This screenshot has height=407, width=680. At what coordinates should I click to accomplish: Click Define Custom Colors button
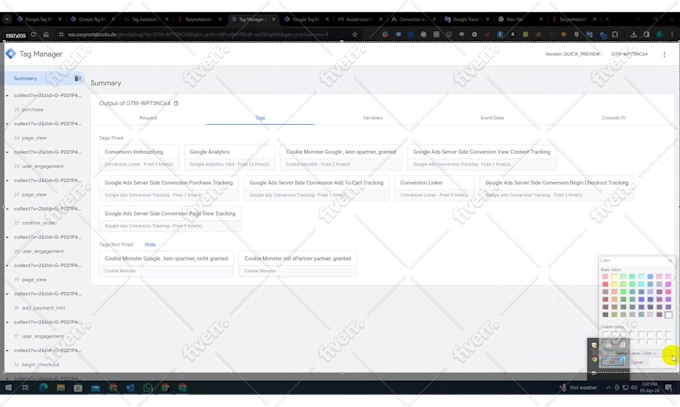click(x=636, y=353)
